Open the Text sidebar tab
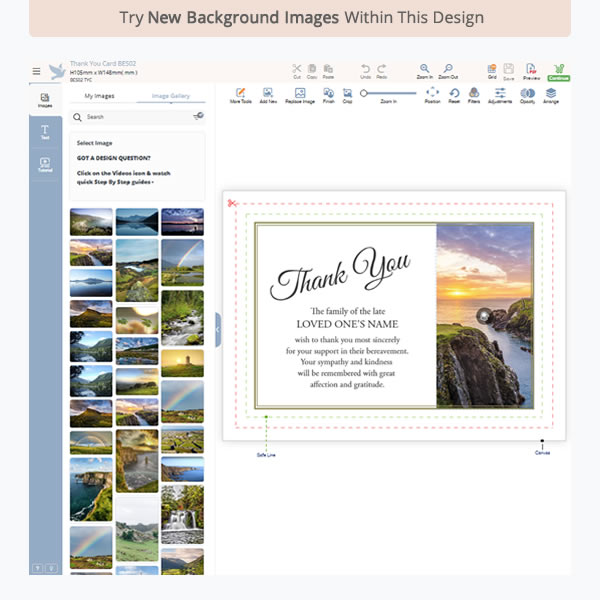600x600 pixels. point(45,132)
